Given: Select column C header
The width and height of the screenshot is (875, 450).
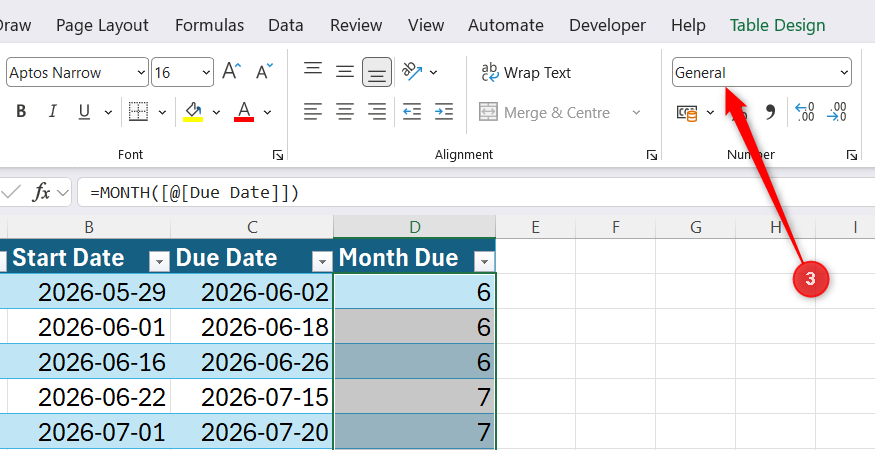Looking at the screenshot, I should (252, 227).
